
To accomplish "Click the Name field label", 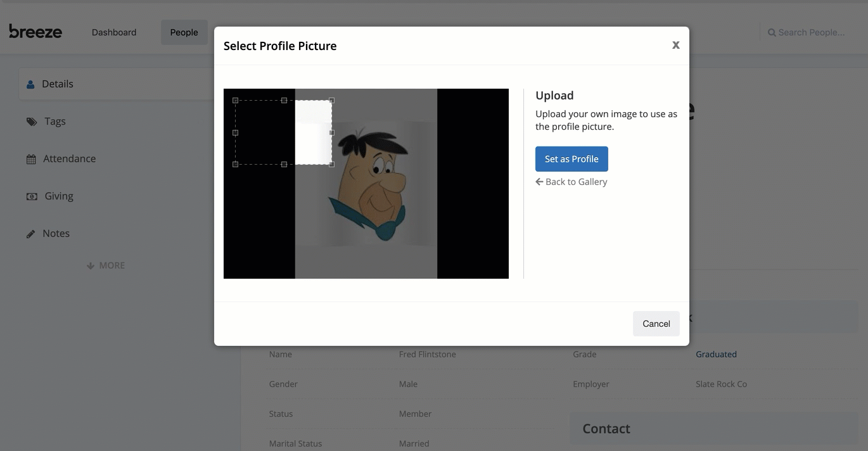I will point(281,354).
